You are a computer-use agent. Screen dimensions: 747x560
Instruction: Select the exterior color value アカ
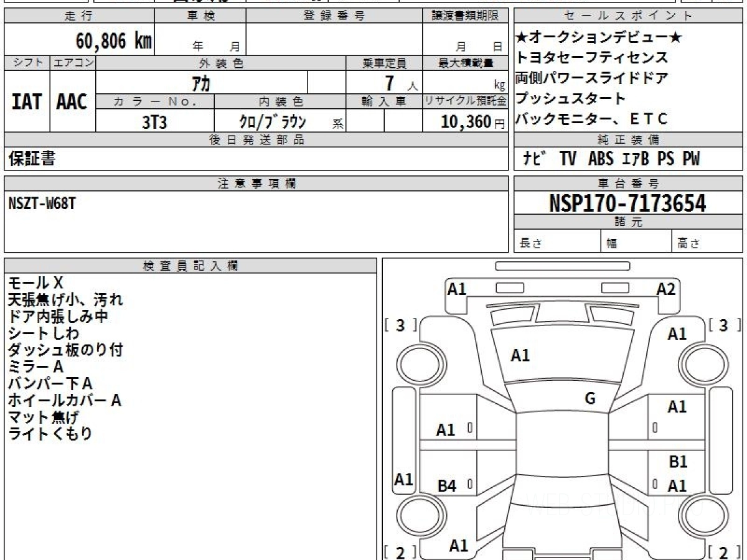point(202,82)
